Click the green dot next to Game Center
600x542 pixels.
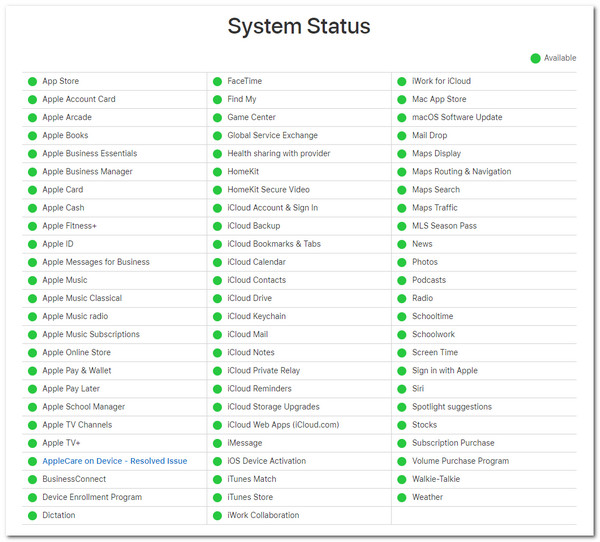tap(217, 118)
